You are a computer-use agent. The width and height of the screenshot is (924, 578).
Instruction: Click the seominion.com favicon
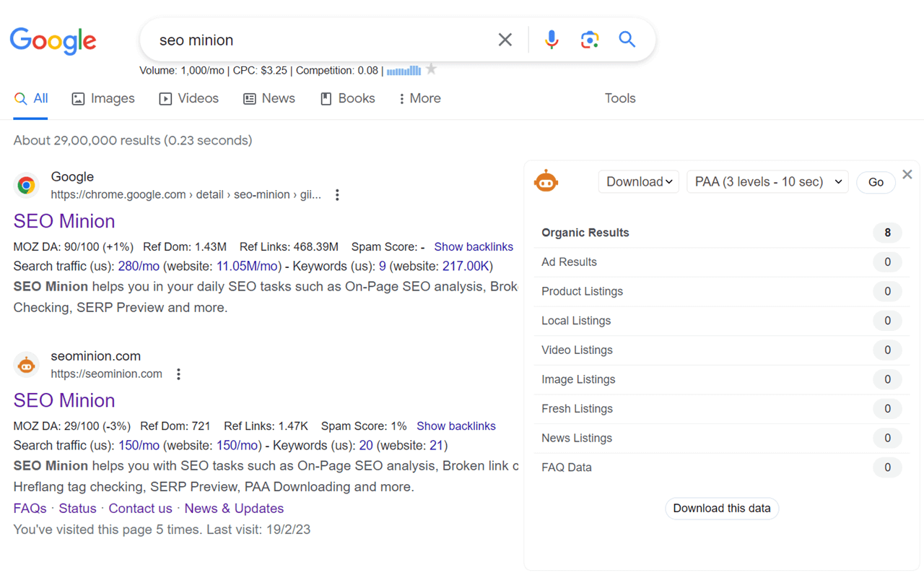coord(26,365)
